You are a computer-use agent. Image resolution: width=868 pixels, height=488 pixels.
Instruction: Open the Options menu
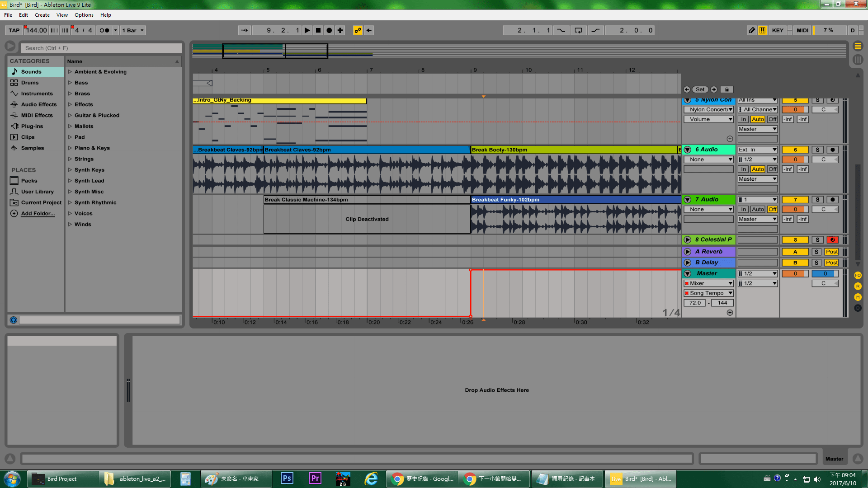pyautogui.click(x=84, y=15)
